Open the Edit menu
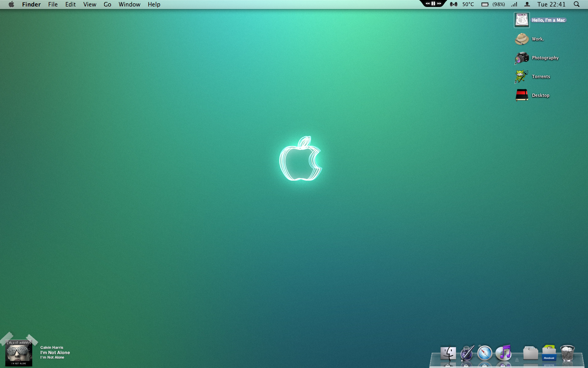 tap(71, 4)
